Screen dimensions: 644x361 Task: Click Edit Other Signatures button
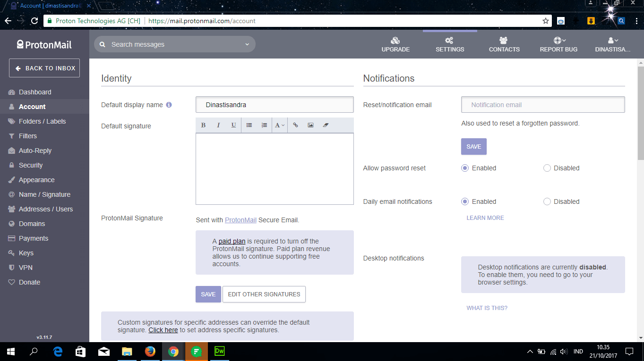264,294
